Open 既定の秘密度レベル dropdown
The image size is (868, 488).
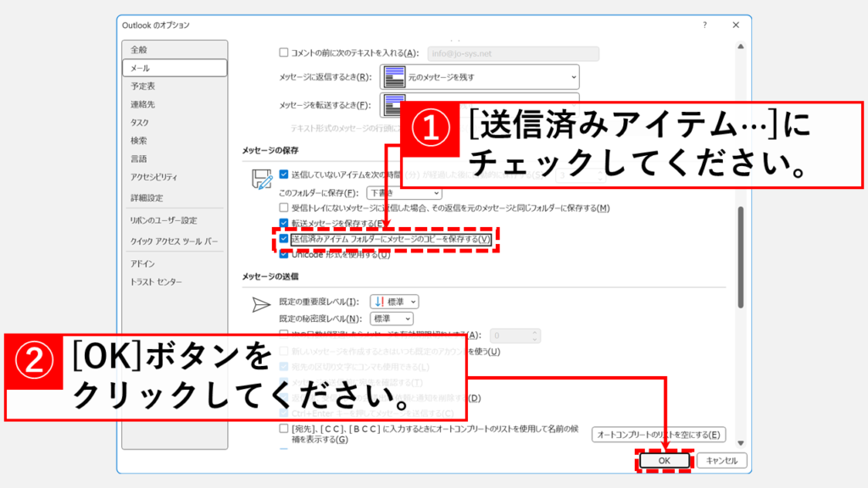tap(392, 319)
